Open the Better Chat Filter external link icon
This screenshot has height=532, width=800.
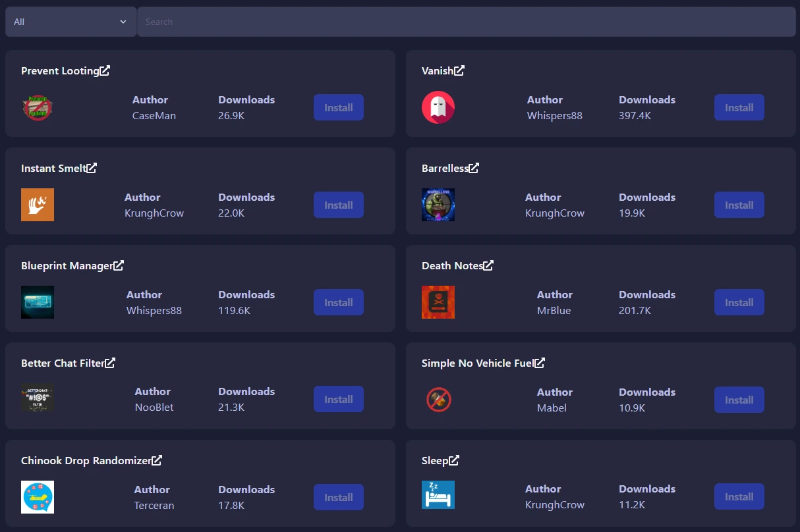[x=110, y=363]
